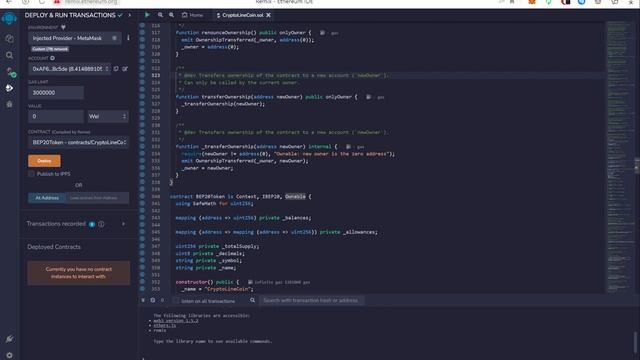
Task: Enable the Publish to IPFS checkbox
Action: [x=31, y=174]
